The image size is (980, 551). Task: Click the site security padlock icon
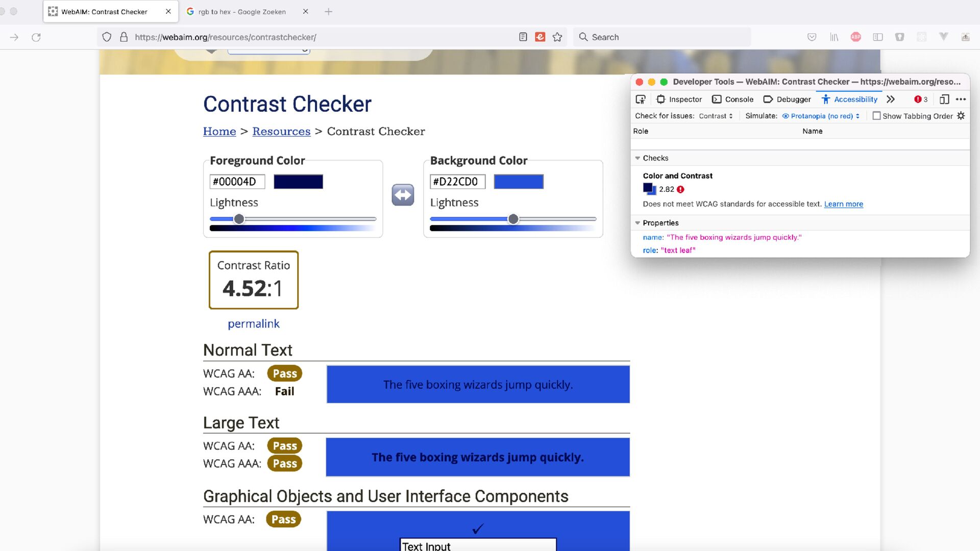[x=124, y=37]
